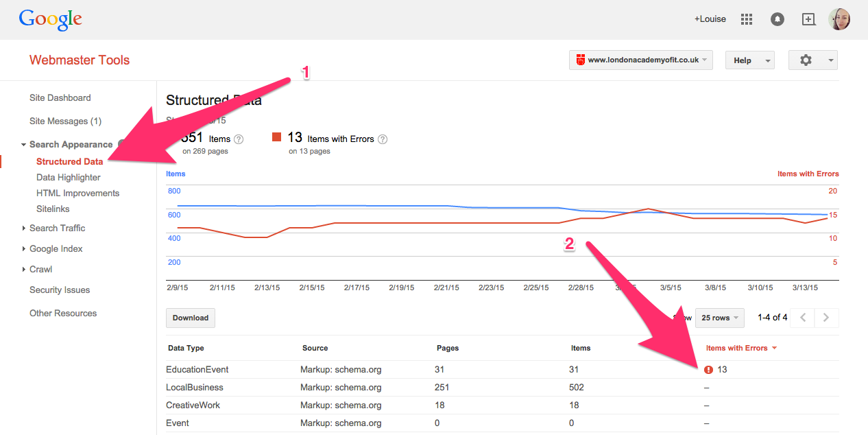Click the next page arrow in the table pagination
This screenshot has height=435, width=868.
pyautogui.click(x=825, y=318)
